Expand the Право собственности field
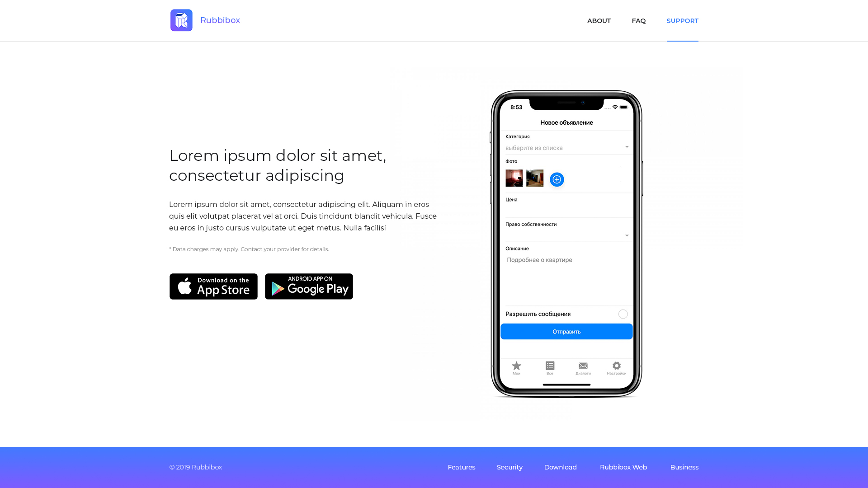The height and width of the screenshot is (488, 868). [x=626, y=235]
